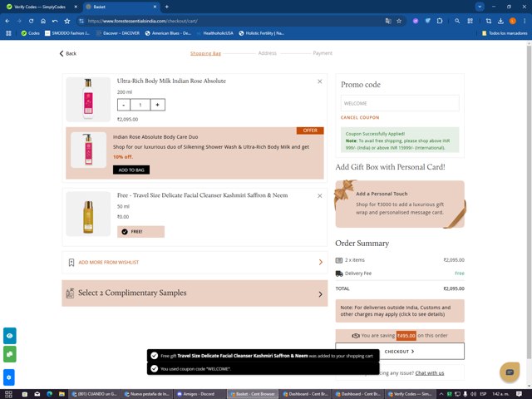Image resolution: width=532 pixels, height=399 pixels.
Task: Expand Add More From Wishlist row
Action: 195,263
